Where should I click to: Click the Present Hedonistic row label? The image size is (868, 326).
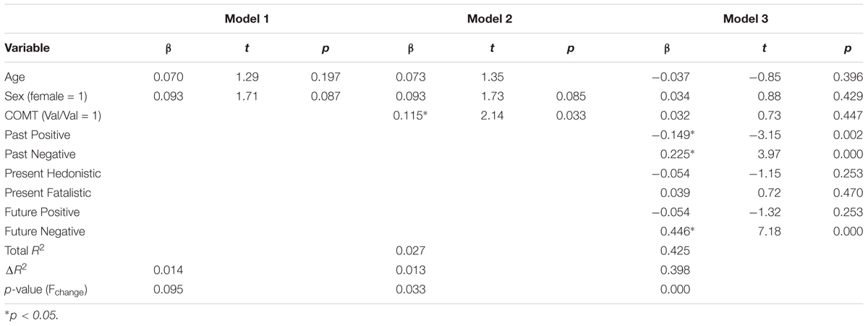click(43, 173)
